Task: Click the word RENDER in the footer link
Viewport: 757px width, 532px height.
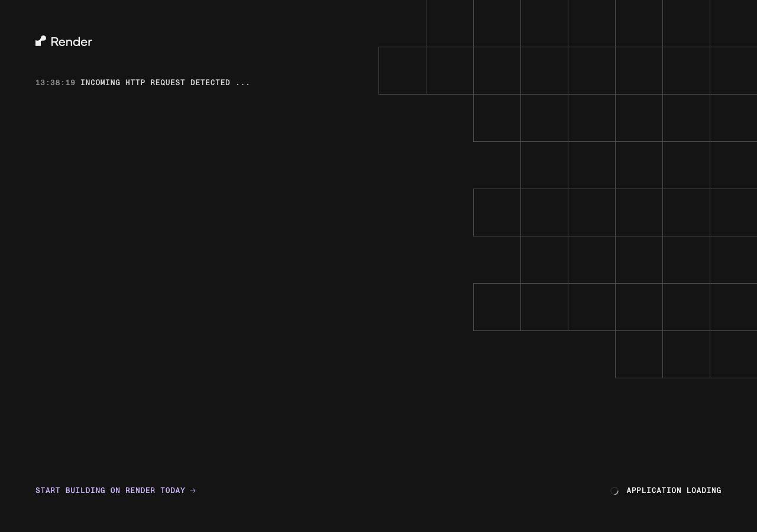Action: (140, 491)
